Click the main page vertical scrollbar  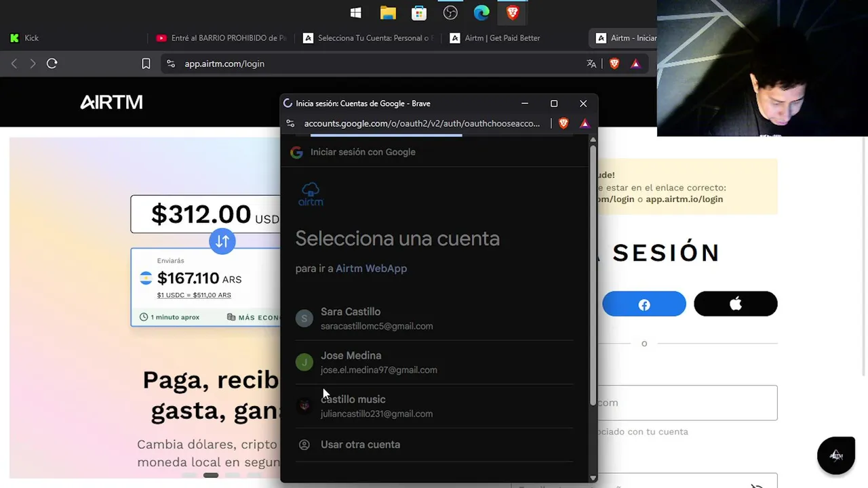click(x=864, y=258)
